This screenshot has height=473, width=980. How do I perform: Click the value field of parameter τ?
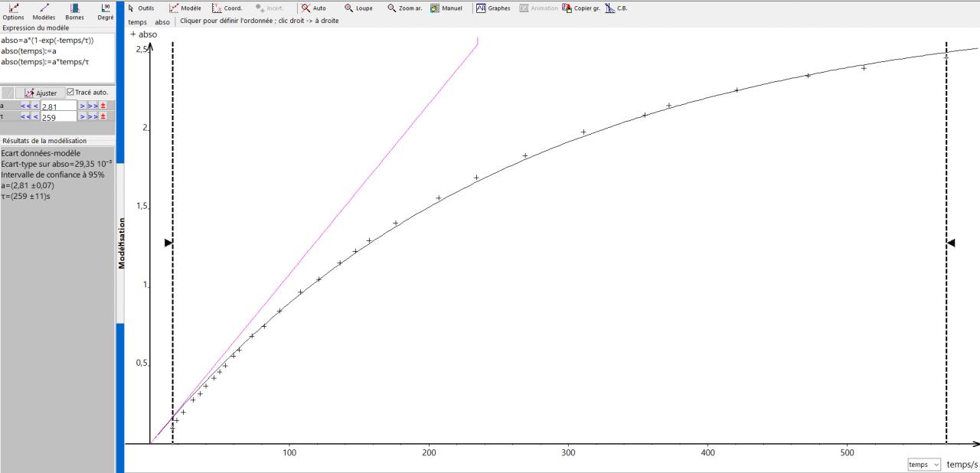tap(59, 117)
